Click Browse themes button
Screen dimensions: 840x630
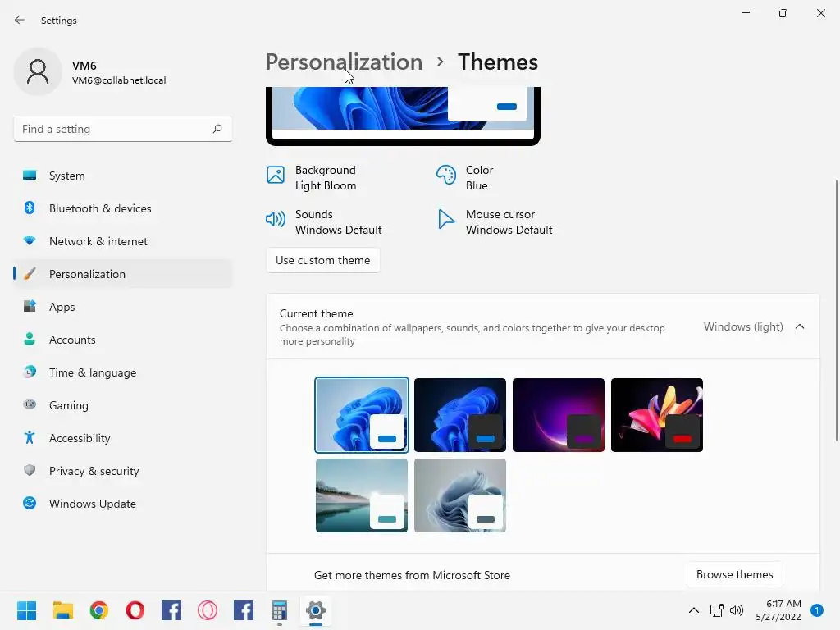[x=734, y=574]
